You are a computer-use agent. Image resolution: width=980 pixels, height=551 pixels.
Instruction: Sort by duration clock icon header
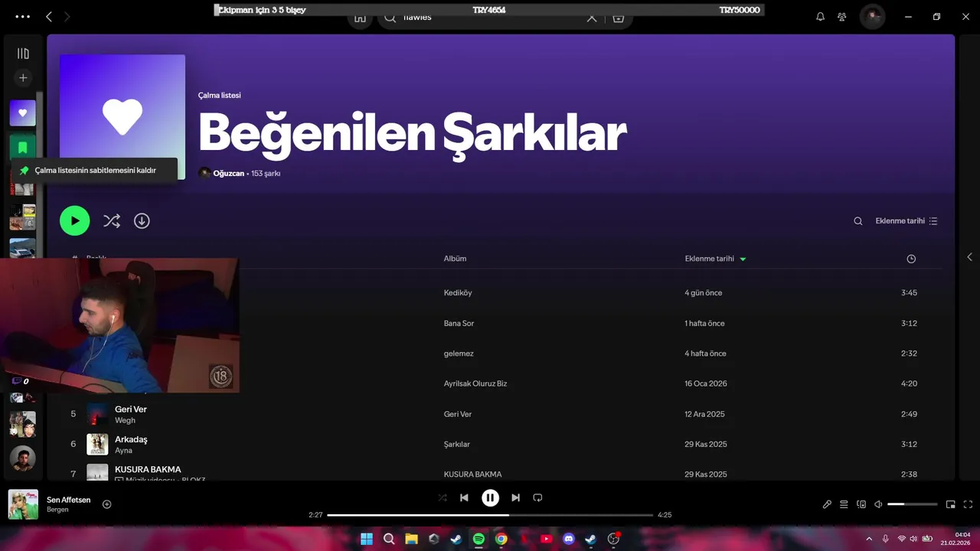(x=911, y=259)
